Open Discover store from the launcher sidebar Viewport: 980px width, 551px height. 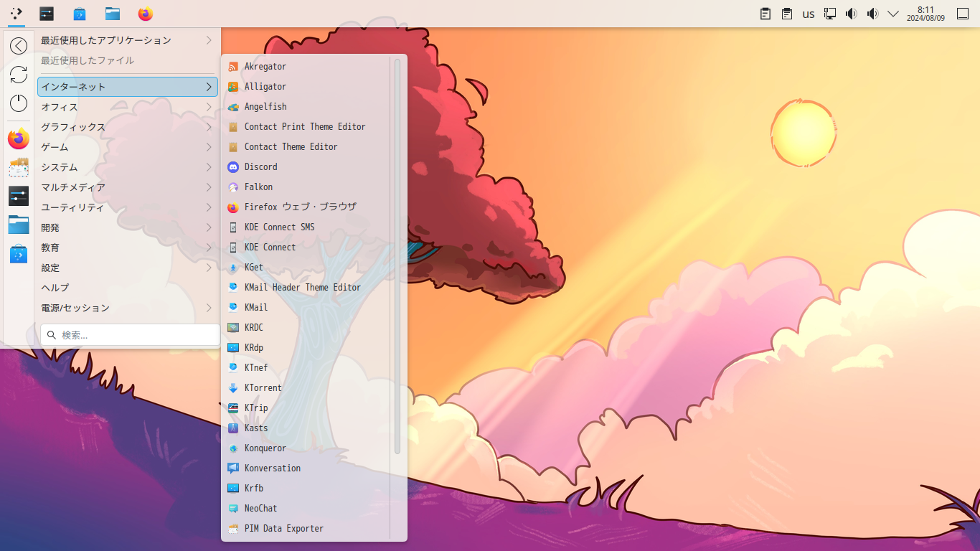tap(19, 253)
